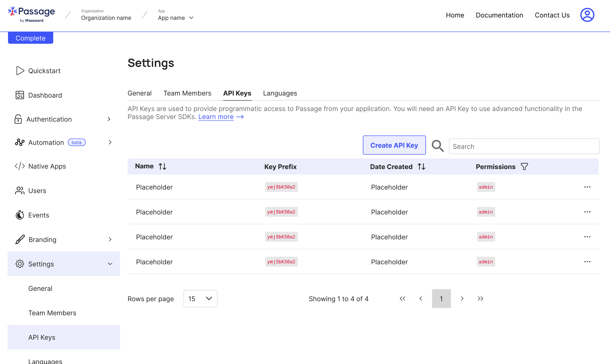Viewport: 610px width, 364px height.
Task: Toggle the Date Created sort order
Action: [x=421, y=166]
